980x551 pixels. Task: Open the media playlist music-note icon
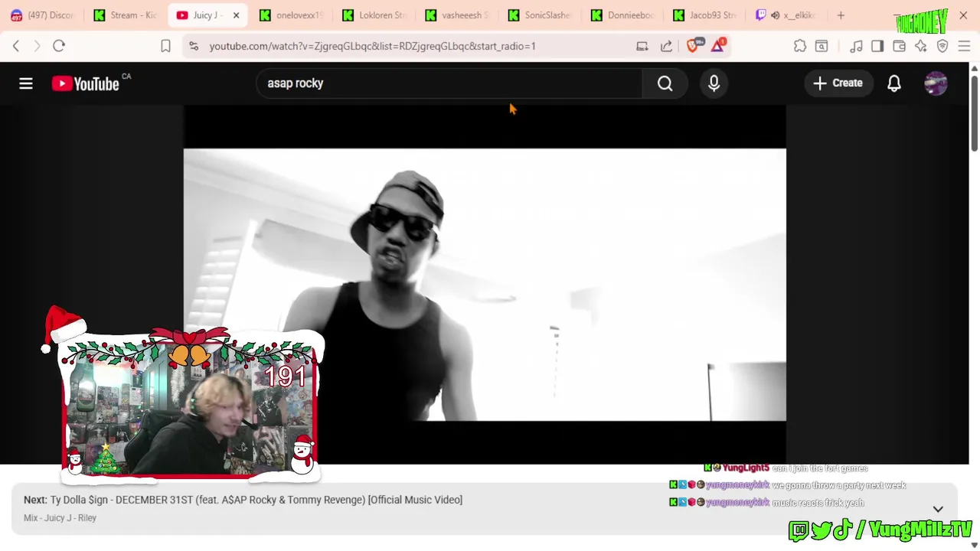pyautogui.click(x=856, y=46)
